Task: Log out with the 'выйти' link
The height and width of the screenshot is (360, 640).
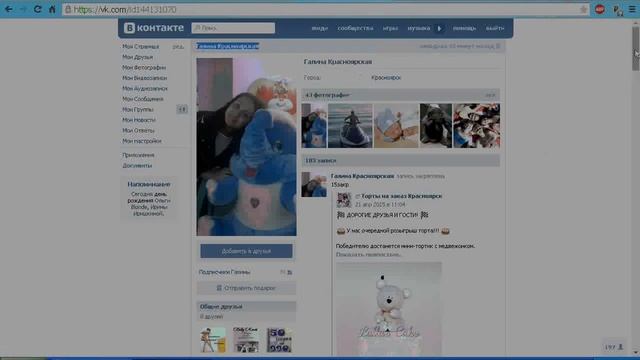Action: coord(495,28)
